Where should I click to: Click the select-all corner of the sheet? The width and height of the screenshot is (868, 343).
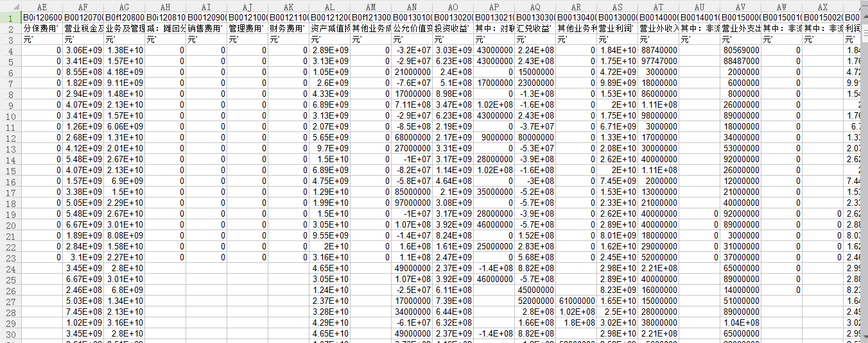coord(11,6)
